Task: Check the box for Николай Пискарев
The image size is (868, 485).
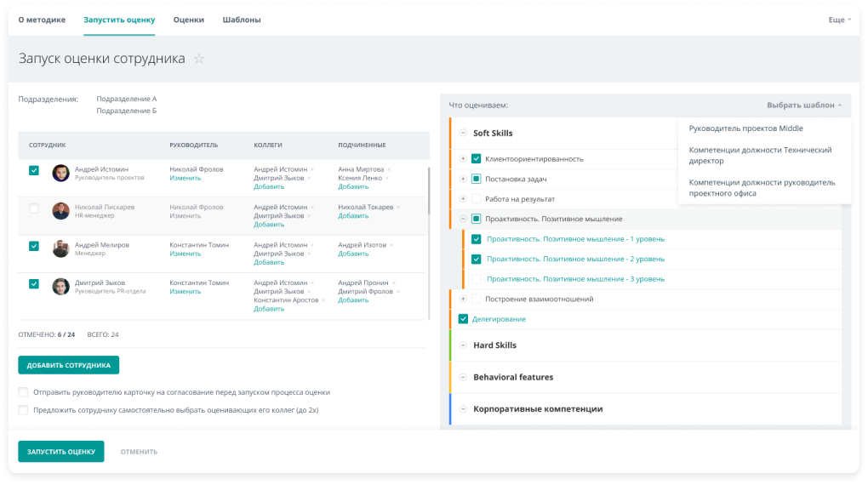Action: coord(34,208)
